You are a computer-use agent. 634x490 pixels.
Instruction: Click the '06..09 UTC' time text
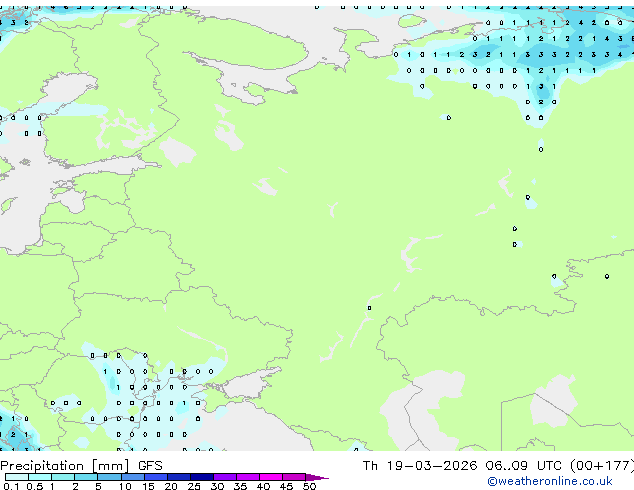tap(524, 466)
